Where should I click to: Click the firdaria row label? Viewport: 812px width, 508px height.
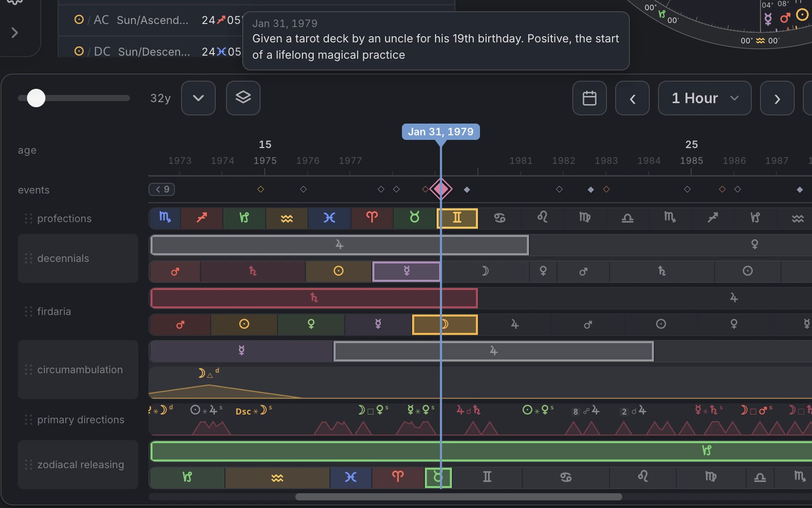[54, 311]
